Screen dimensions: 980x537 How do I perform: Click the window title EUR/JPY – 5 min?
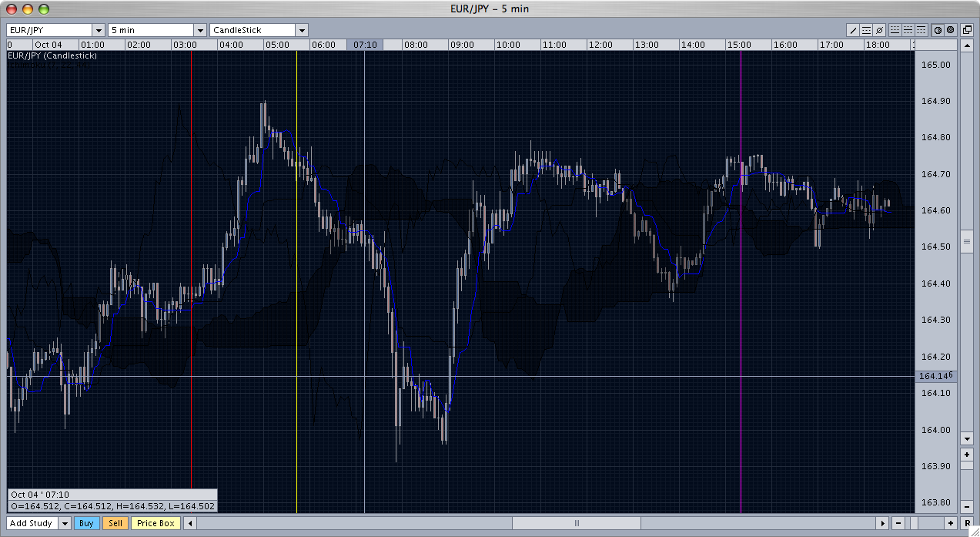490,8
